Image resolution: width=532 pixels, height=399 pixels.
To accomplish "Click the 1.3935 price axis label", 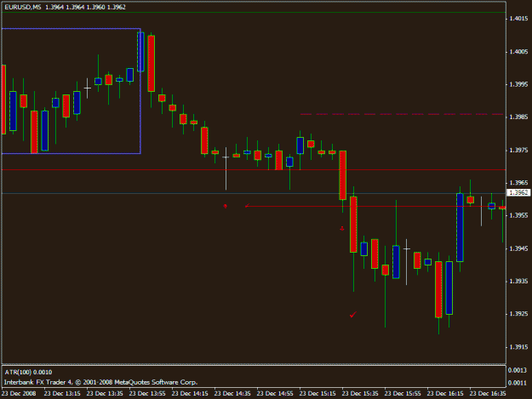I will [518, 281].
